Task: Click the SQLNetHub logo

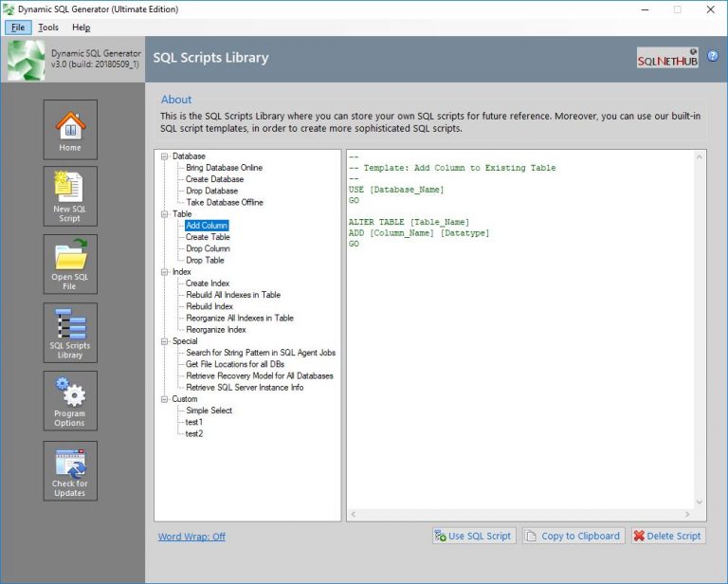Action: [x=667, y=58]
